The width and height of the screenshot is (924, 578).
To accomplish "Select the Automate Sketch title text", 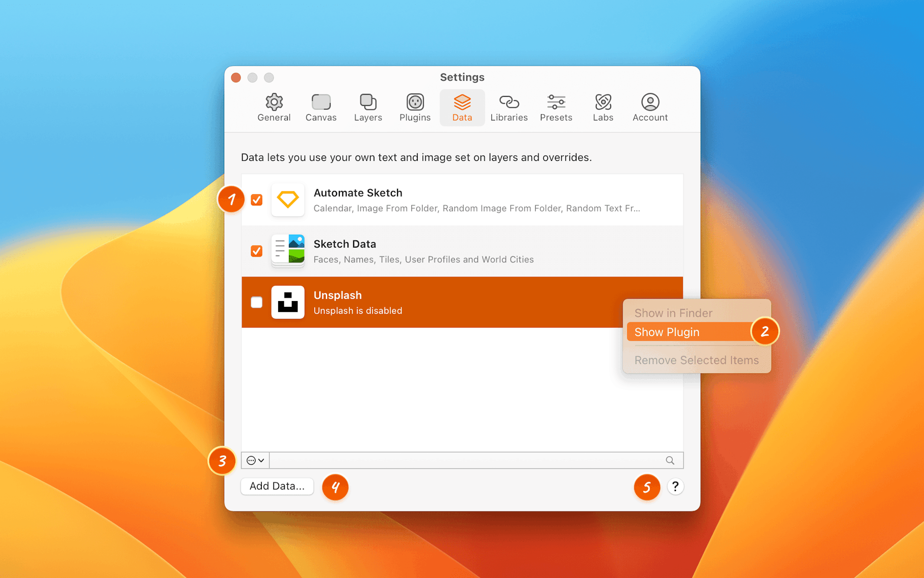I will click(x=358, y=193).
